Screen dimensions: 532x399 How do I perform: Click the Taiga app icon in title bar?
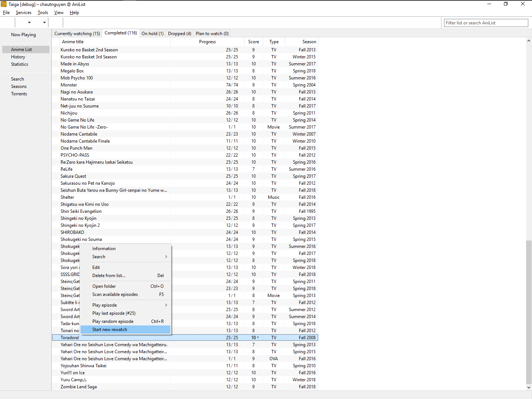4,4
